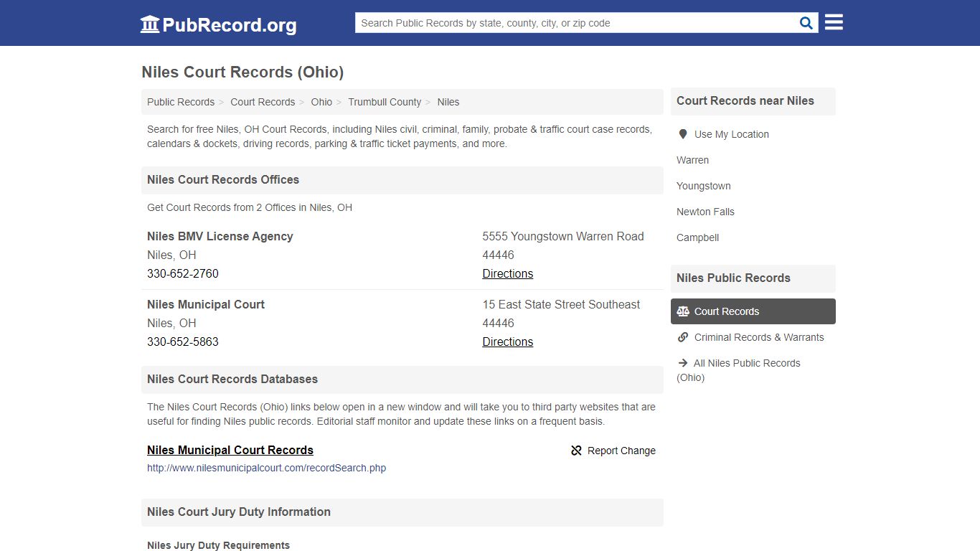This screenshot has height=551, width=980.
Task: Click the Niles breadcrumb
Action: pyautogui.click(x=448, y=102)
